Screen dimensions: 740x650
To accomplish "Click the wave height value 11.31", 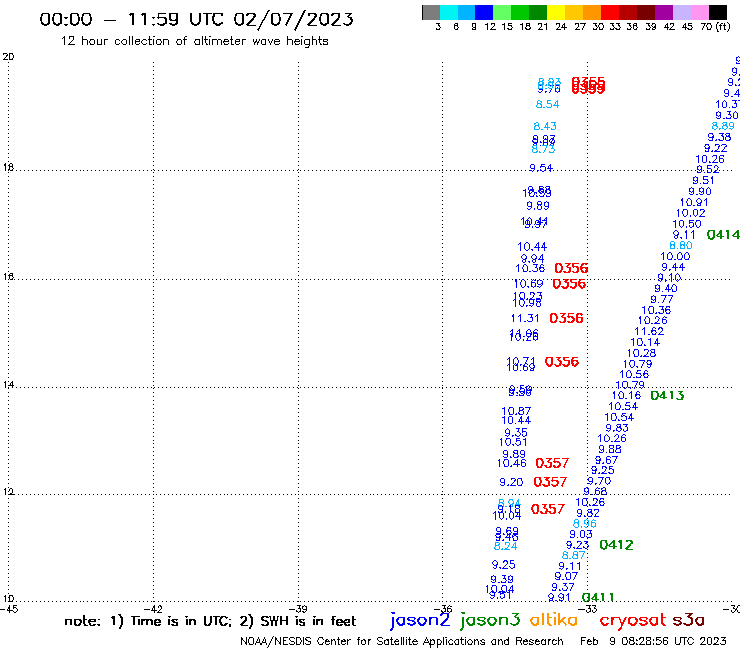I will [525, 319].
